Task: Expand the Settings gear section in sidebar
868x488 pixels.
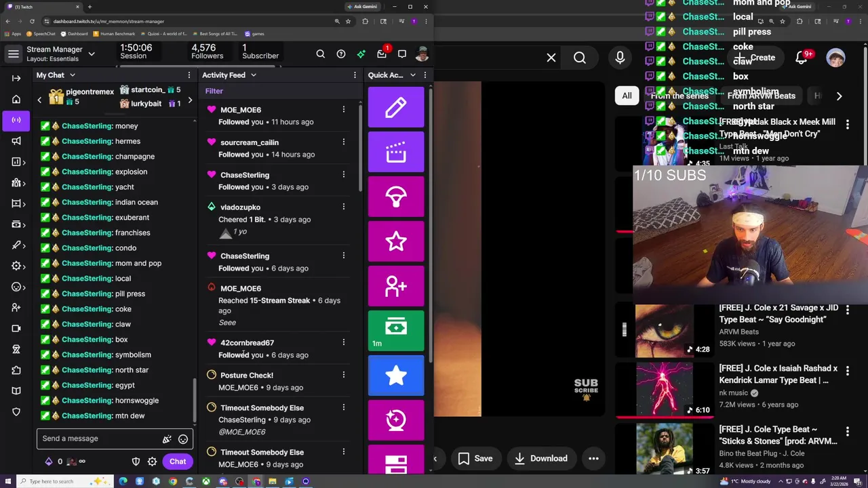Action: [x=18, y=266]
